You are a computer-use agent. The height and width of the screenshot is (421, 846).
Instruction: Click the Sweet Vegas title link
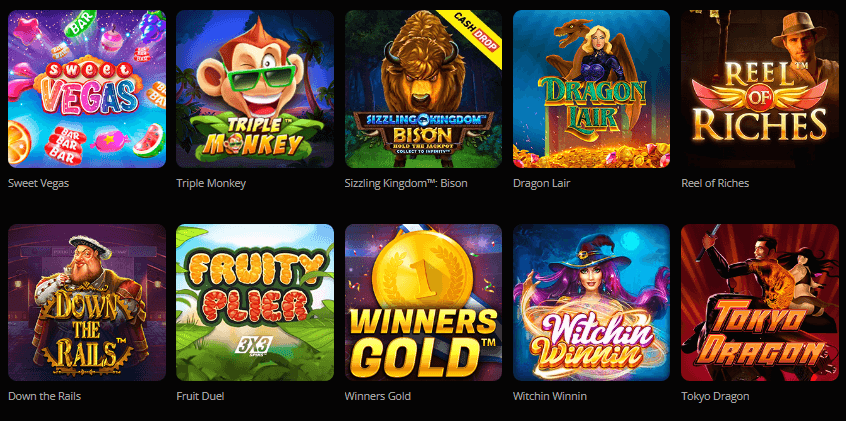pyautogui.click(x=38, y=183)
